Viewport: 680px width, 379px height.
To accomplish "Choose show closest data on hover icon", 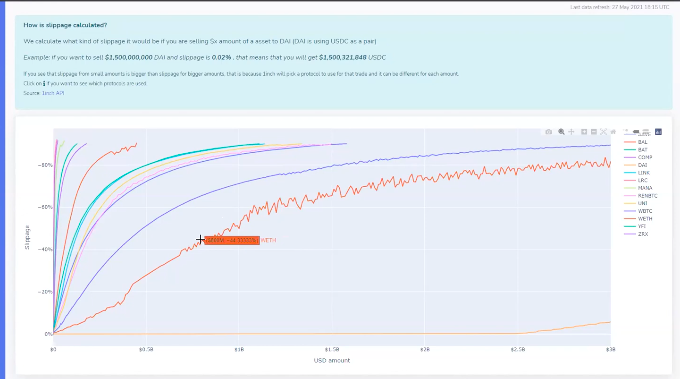I will pyautogui.click(x=636, y=131).
